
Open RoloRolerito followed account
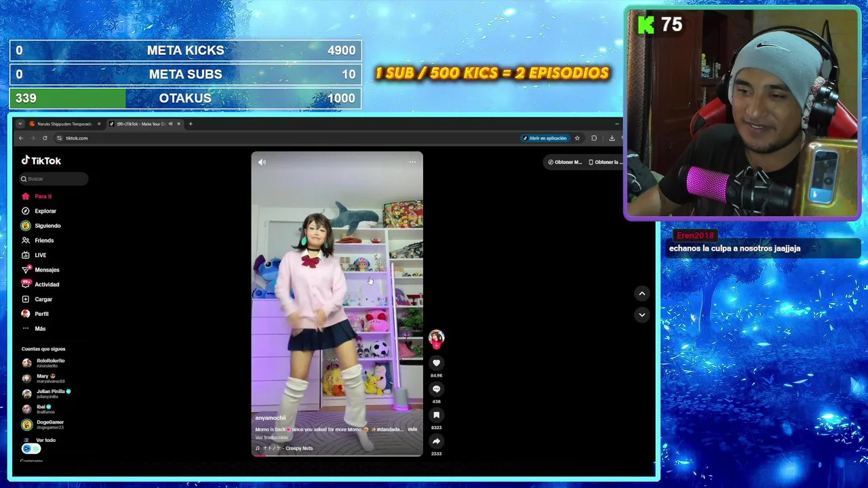click(44, 363)
